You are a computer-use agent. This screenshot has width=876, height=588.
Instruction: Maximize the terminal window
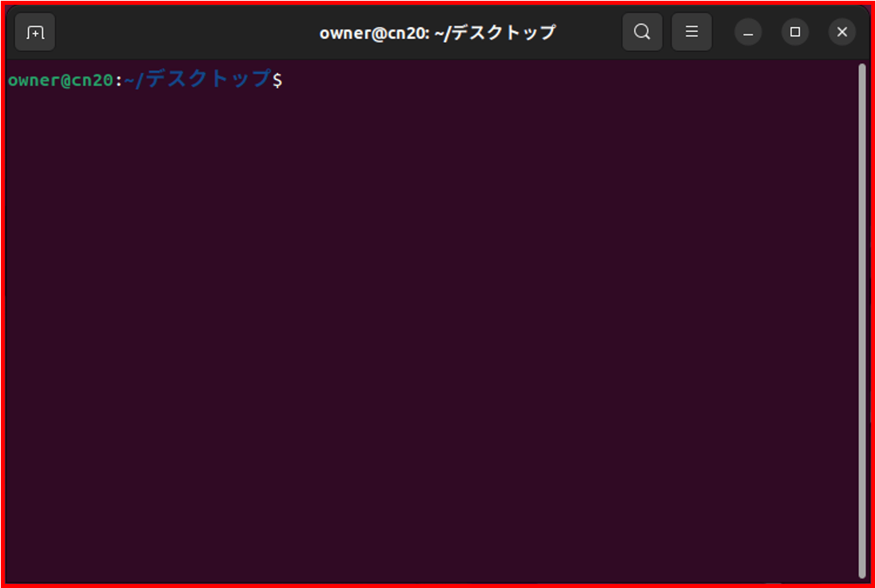point(794,33)
